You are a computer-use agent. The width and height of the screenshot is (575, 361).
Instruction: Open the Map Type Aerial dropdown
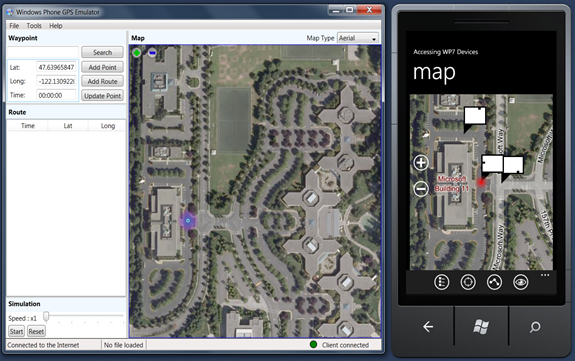pyautogui.click(x=358, y=38)
